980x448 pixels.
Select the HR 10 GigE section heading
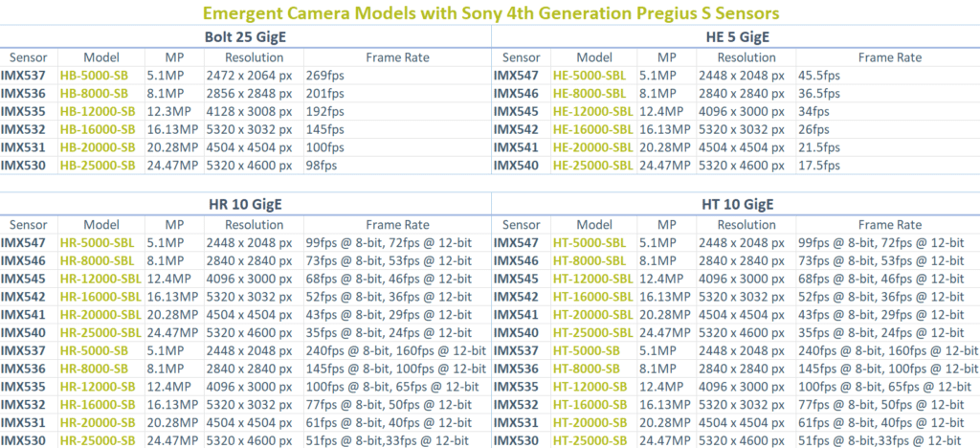tap(246, 204)
